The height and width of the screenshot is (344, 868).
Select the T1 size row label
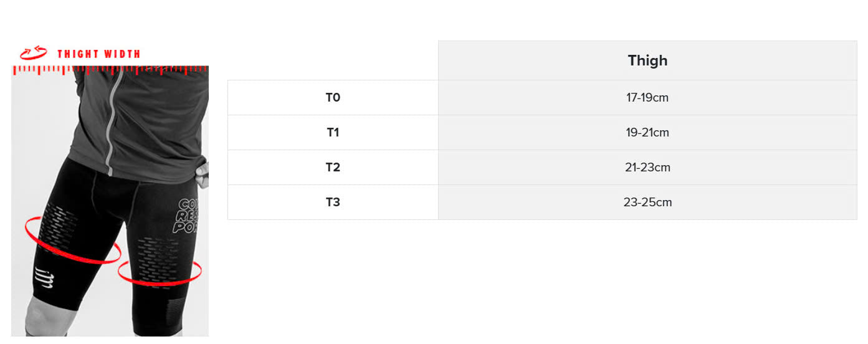[x=333, y=133]
